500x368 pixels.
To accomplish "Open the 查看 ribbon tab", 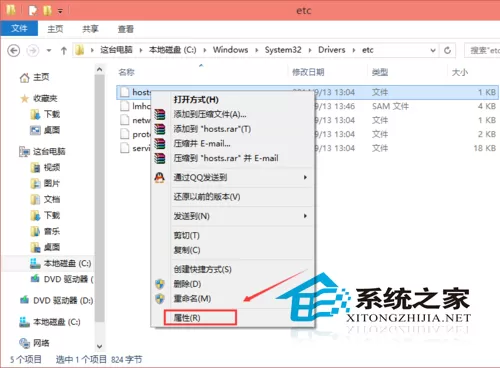I will (125, 29).
